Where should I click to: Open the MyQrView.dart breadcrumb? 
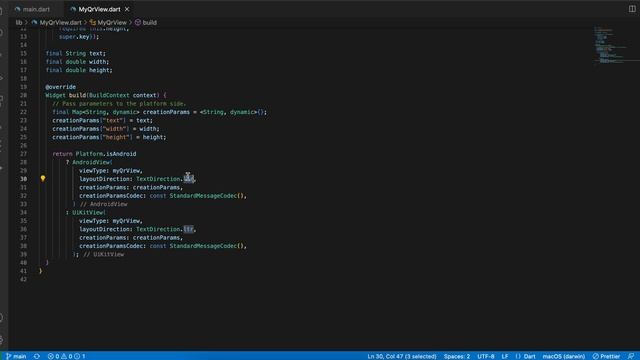(60, 22)
